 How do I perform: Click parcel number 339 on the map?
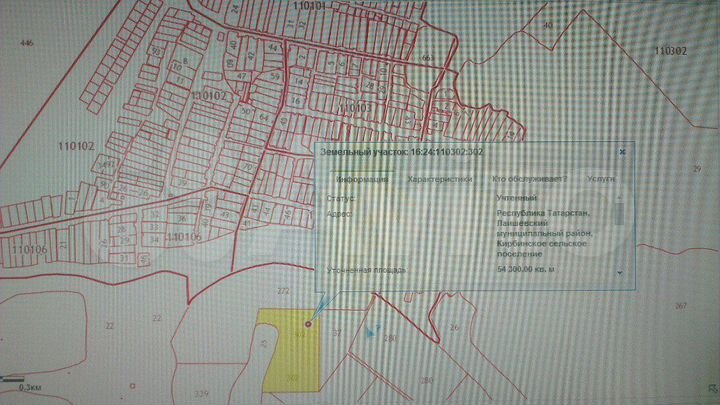[201, 394]
